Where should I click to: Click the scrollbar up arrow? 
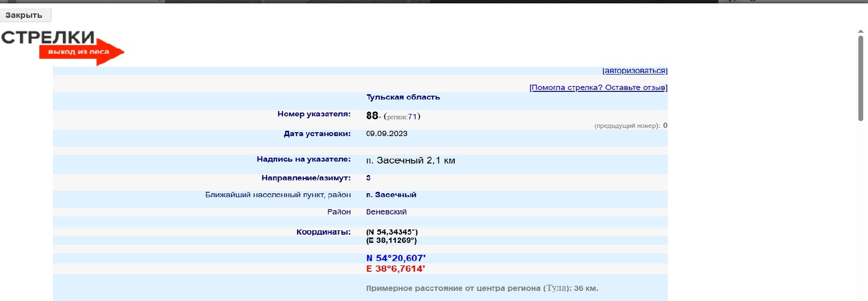pos(860,32)
